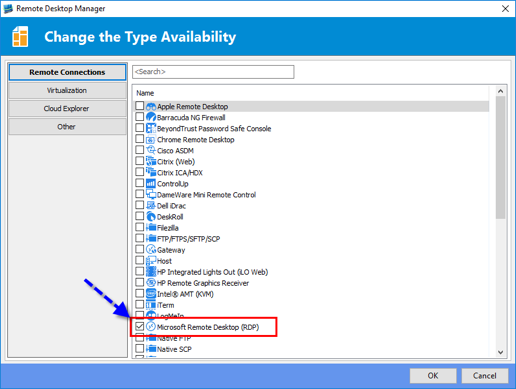The width and height of the screenshot is (516, 389).
Task: Click the Cancel button
Action: (x=485, y=376)
